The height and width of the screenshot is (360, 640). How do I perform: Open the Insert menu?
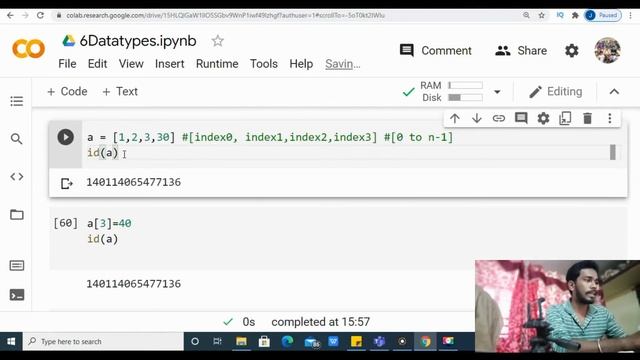tap(169, 64)
